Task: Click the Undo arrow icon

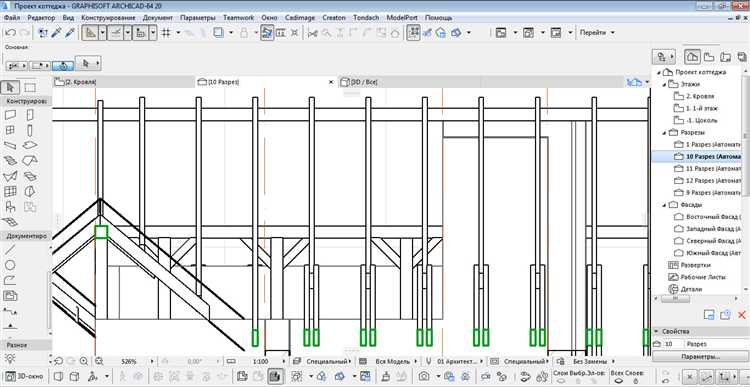Action: 11,33
